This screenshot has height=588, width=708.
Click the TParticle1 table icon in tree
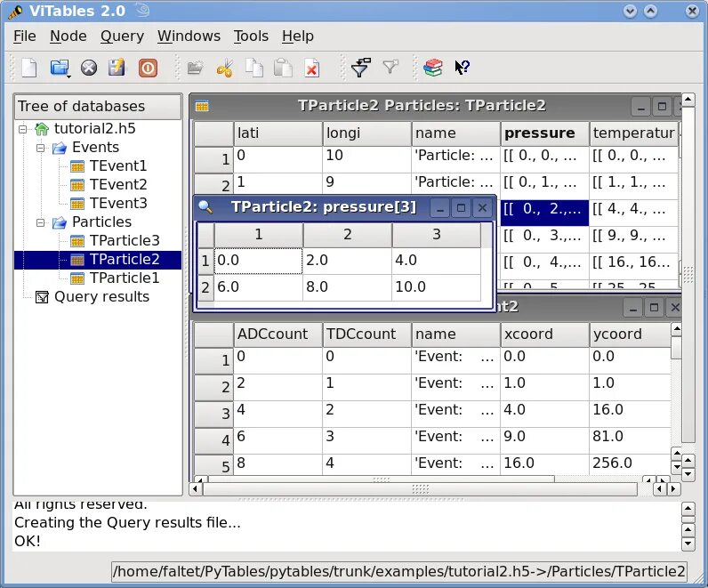coord(77,278)
